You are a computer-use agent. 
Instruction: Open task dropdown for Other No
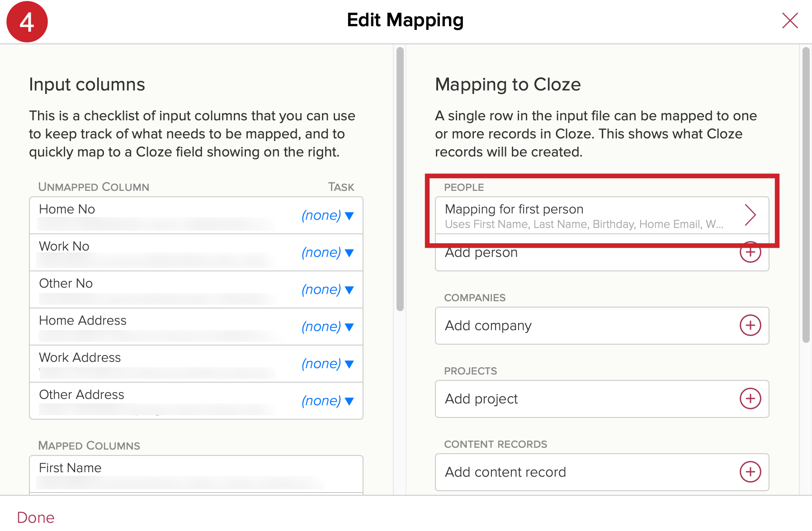(x=327, y=289)
